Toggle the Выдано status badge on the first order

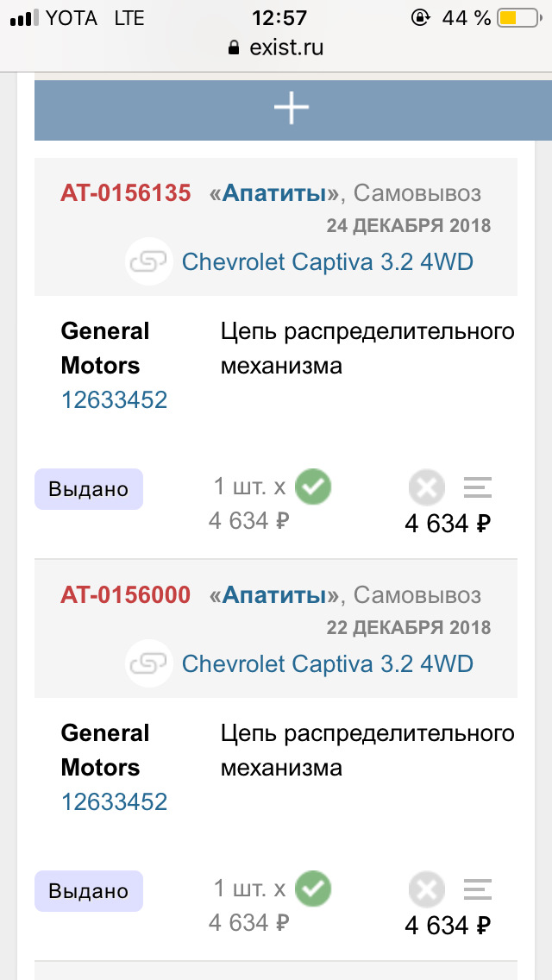89,489
